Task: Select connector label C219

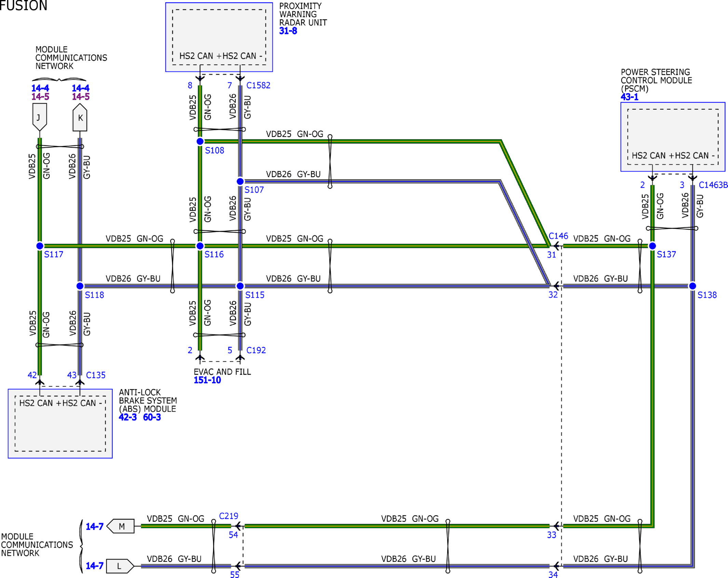Action: [228, 516]
